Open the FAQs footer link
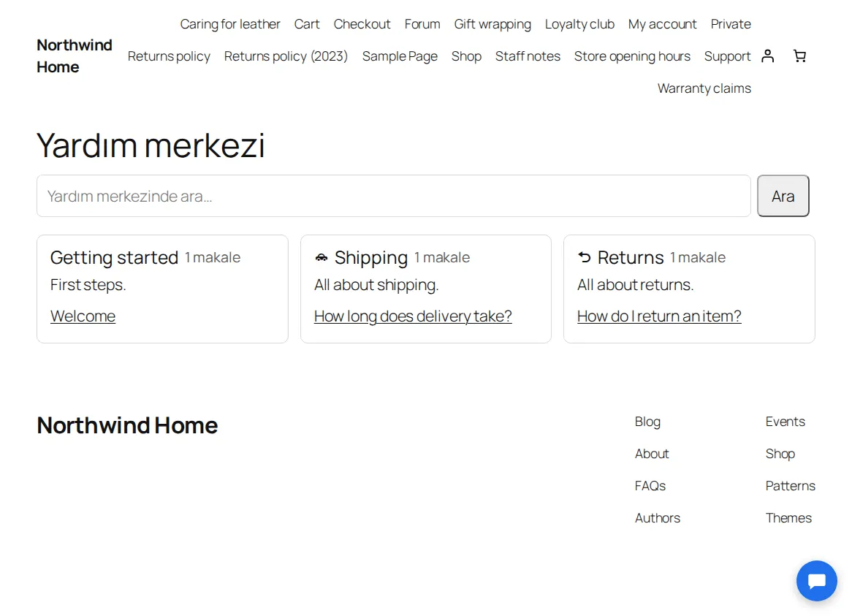This screenshot has height=616, width=852. coord(650,486)
